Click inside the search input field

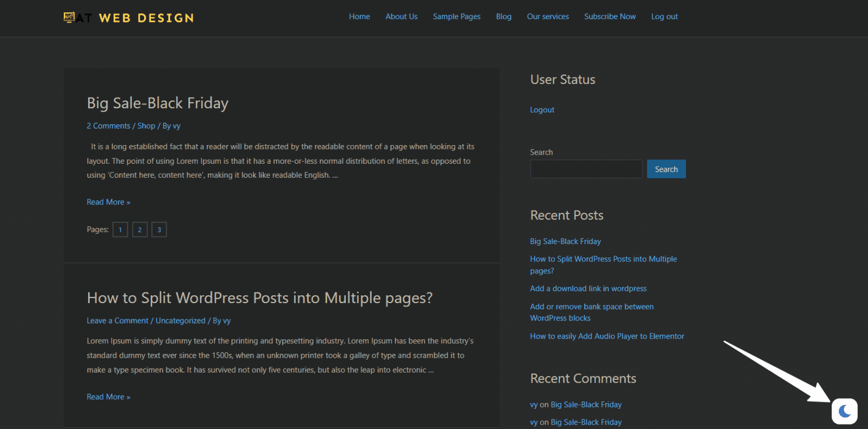point(586,169)
